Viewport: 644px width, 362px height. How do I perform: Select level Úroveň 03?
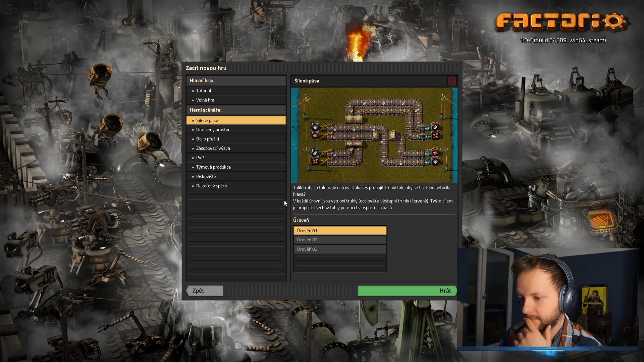point(340,249)
